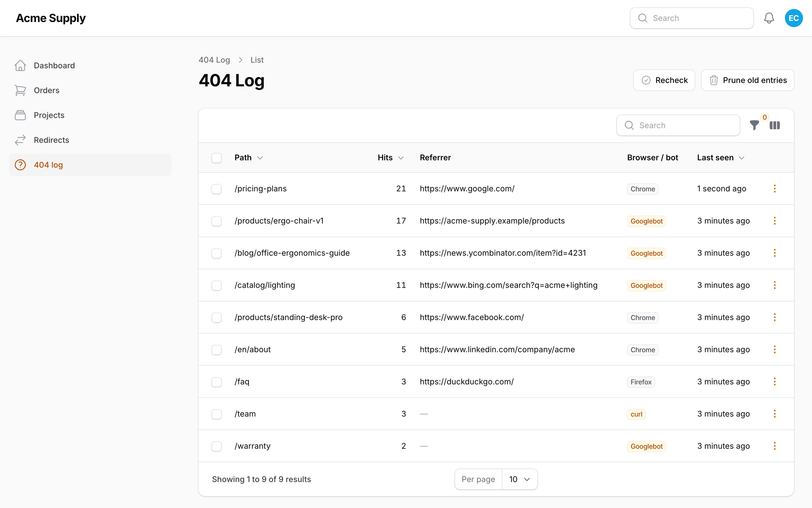812x508 pixels.
Task: Click the '1 second ago' last seen value
Action: (x=721, y=189)
